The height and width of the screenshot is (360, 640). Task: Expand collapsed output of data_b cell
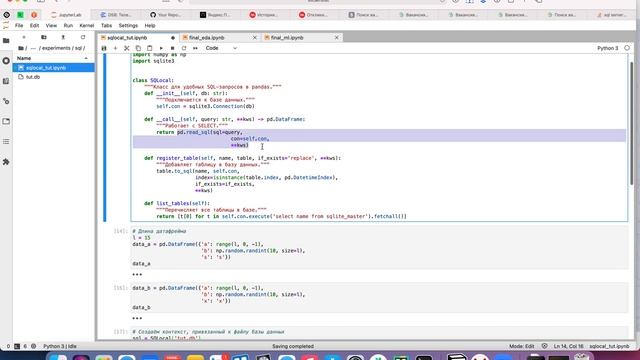(137, 318)
